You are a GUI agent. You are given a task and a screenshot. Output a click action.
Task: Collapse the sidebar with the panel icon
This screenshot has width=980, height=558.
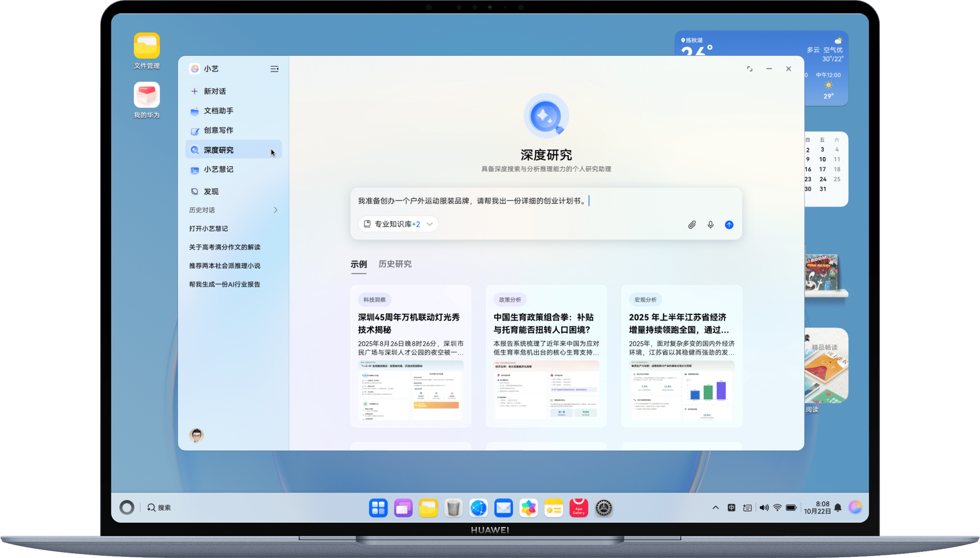coord(274,68)
